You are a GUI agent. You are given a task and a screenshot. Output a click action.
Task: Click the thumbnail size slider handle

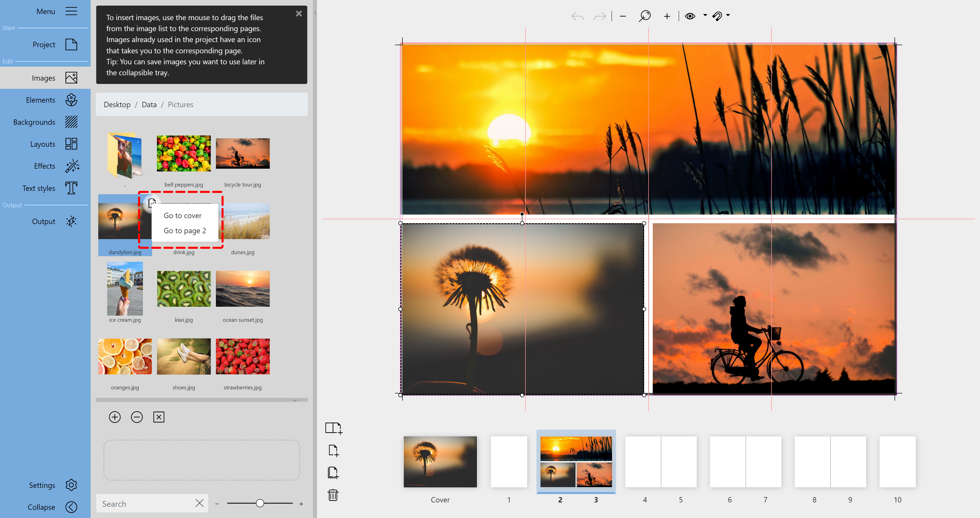point(260,503)
